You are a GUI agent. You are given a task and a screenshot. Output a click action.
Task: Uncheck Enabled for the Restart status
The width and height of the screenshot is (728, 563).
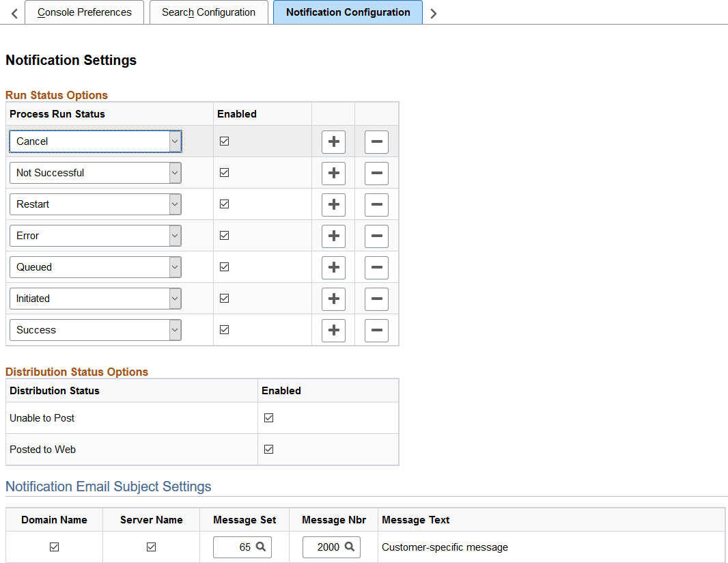(224, 204)
